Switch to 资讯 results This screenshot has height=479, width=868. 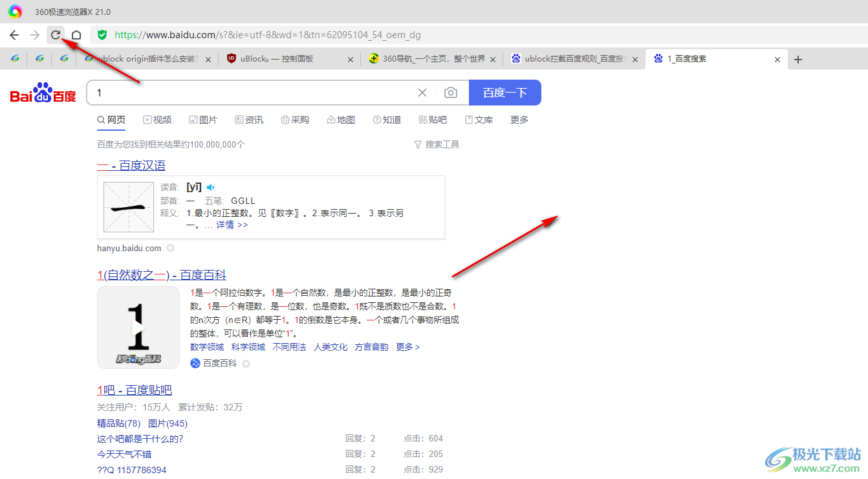(x=249, y=120)
